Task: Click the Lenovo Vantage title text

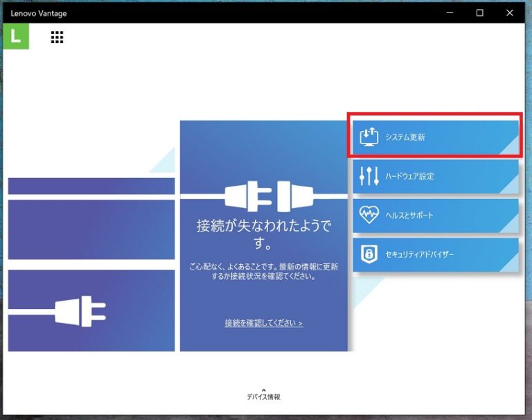Action: click(x=39, y=14)
